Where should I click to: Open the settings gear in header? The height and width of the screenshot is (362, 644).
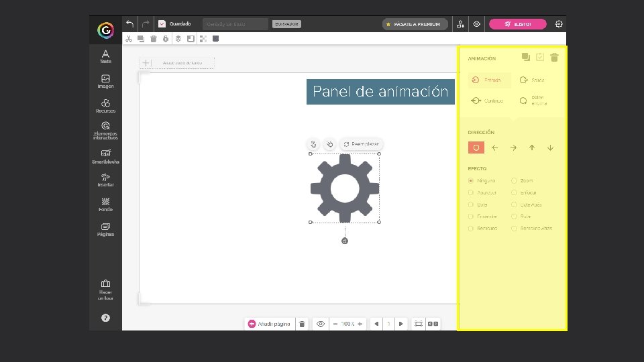[559, 24]
